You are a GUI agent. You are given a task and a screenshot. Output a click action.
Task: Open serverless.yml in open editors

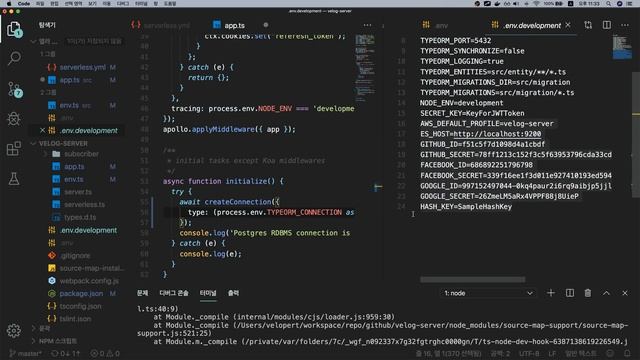(82, 67)
